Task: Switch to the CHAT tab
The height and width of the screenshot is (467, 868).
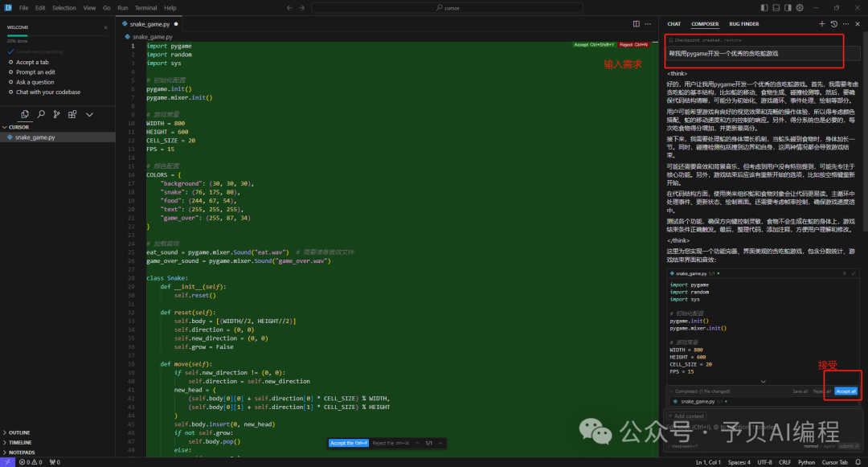Action: pyautogui.click(x=674, y=24)
